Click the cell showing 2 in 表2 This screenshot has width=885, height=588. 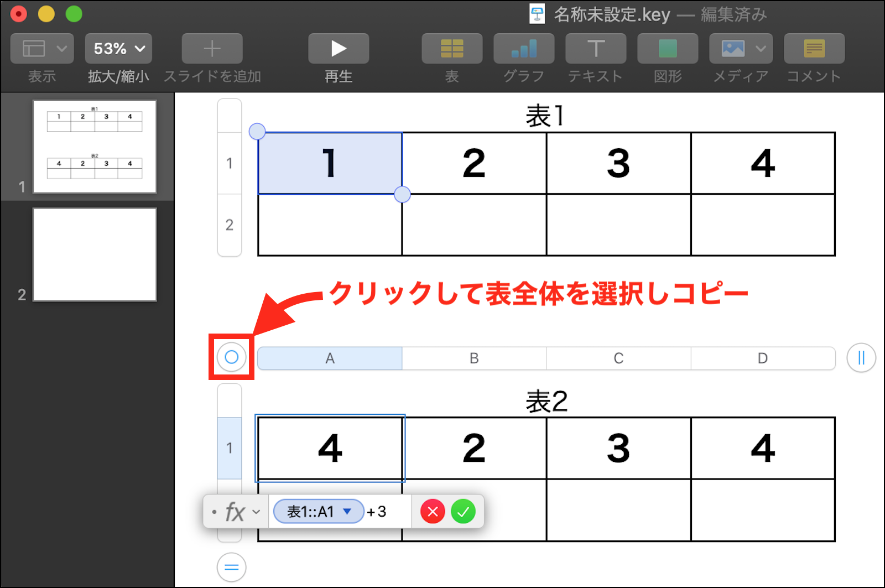(x=474, y=448)
